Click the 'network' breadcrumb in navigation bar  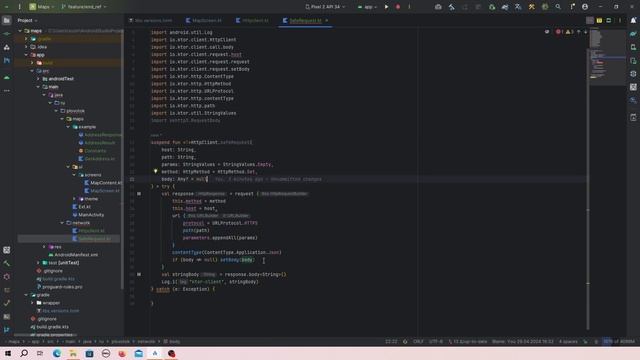pos(146,342)
